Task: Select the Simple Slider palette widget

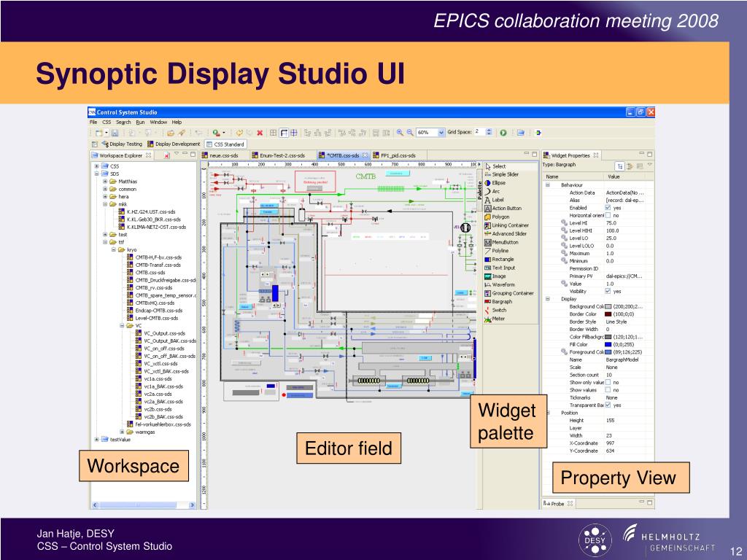Action: point(502,174)
